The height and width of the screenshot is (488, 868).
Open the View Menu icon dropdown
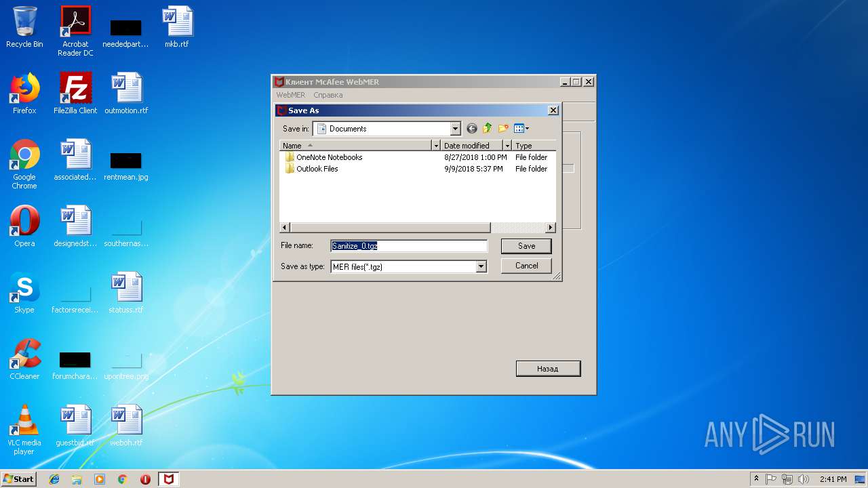(521, 129)
